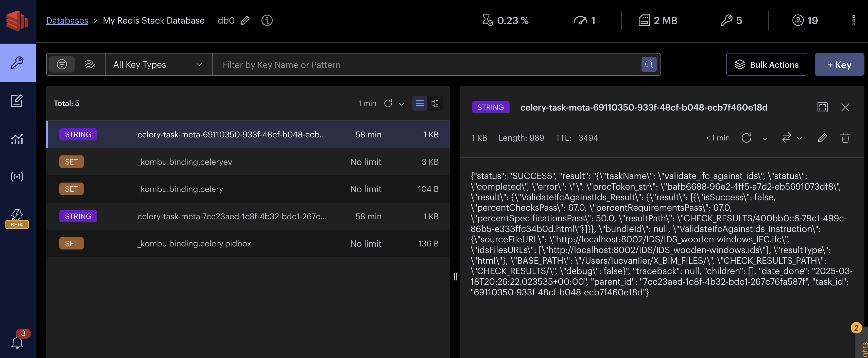Delete this key with trash icon

pyautogui.click(x=845, y=138)
